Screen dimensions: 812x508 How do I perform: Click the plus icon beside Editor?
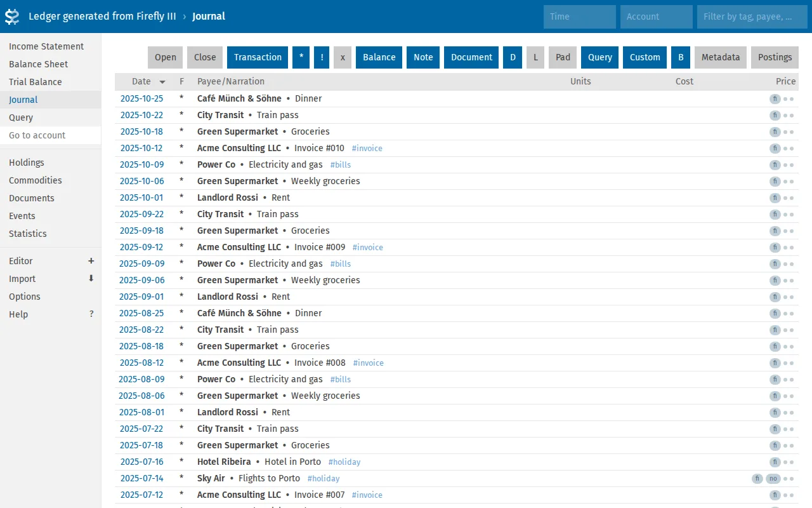tap(91, 261)
